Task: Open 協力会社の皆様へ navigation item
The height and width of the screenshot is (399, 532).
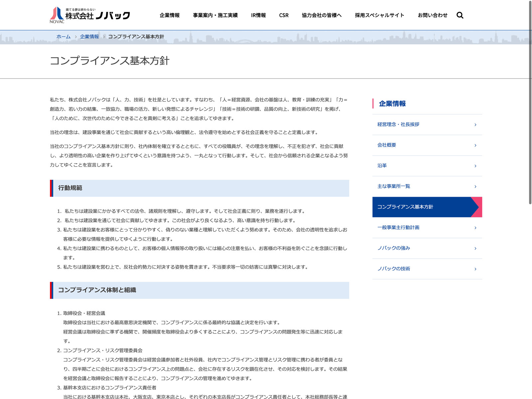Action: pos(322,15)
